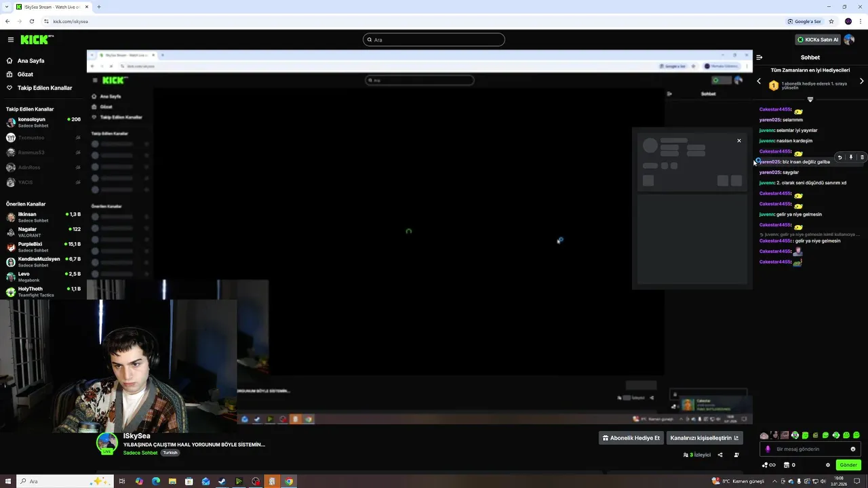The width and height of the screenshot is (868, 488).
Task: Collapse the Sohbet chat panel
Action: pyautogui.click(x=759, y=58)
